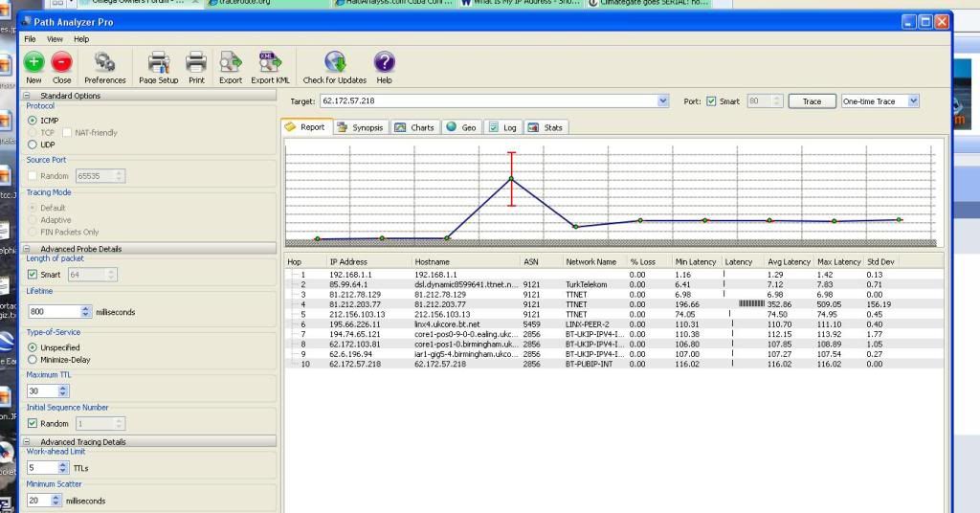Open the One-time Trace mode dropdown
The height and width of the screenshot is (513, 980).
click(913, 101)
